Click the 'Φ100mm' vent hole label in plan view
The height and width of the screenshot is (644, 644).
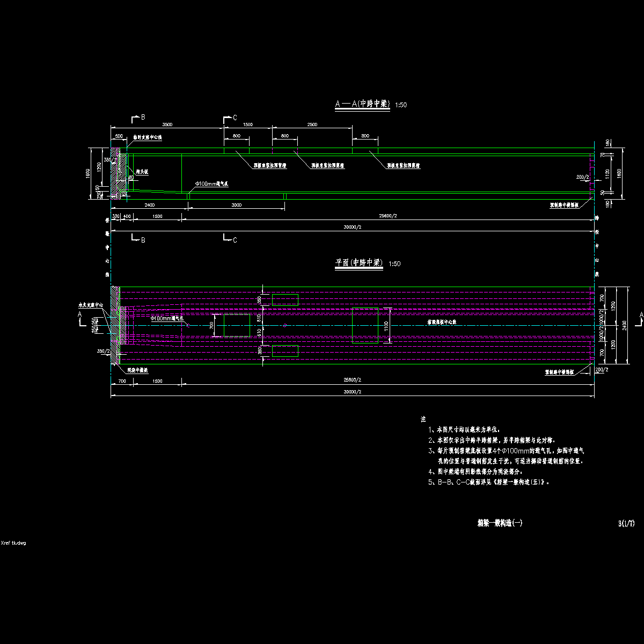pyautogui.click(x=167, y=318)
